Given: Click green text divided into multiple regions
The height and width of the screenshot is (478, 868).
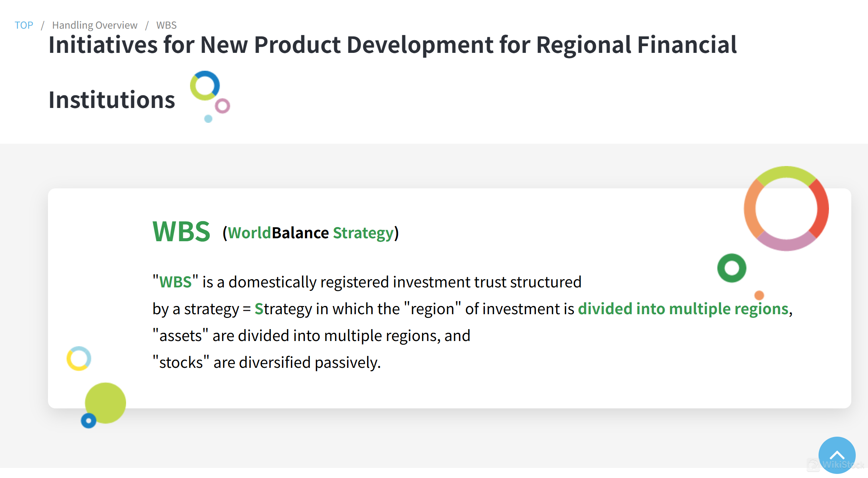Looking at the screenshot, I should [683, 309].
